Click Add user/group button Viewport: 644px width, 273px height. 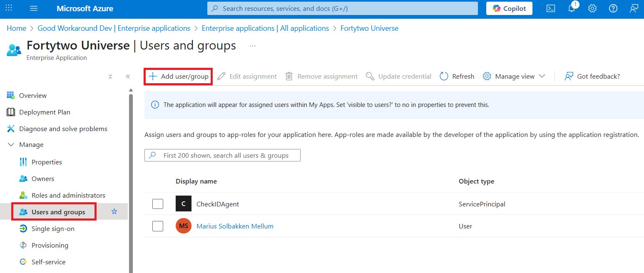coord(179,76)
